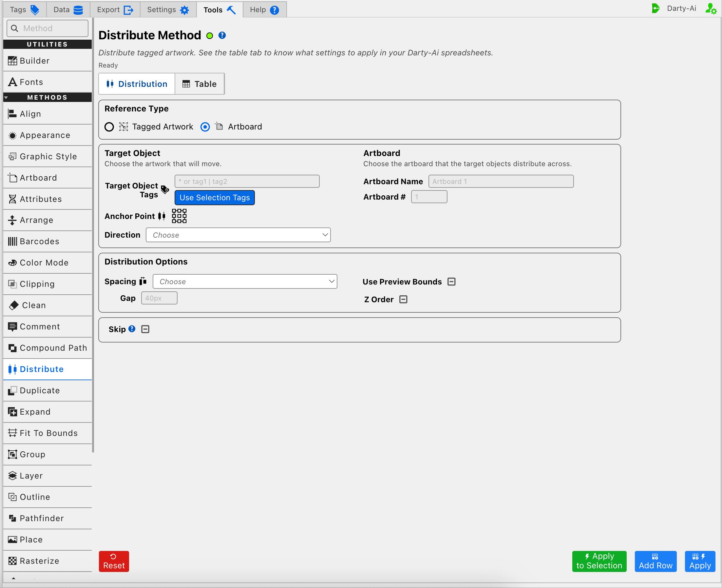Open the Fonts utility
This screenshot has width=722, height=588.
(47, 82)
